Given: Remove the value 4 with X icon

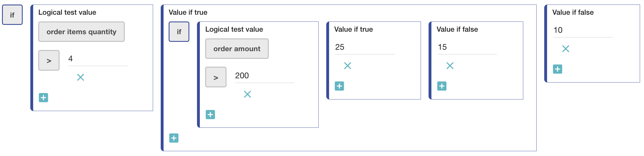Looking at the screenshot, I should pyautogui.click(x=80, y=77).
